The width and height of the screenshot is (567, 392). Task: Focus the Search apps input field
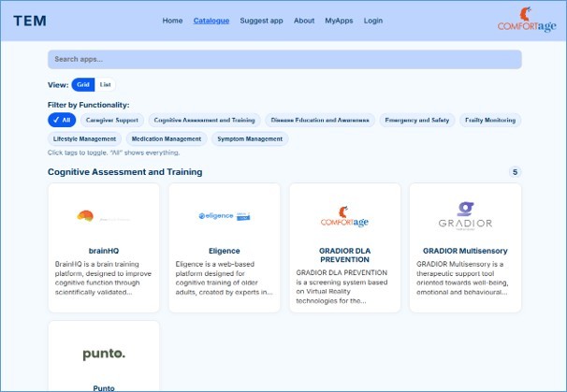click(284, 59)
